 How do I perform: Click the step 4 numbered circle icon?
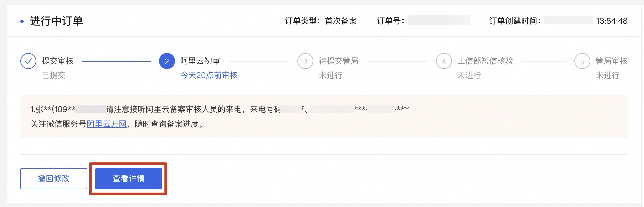[444, 61]
